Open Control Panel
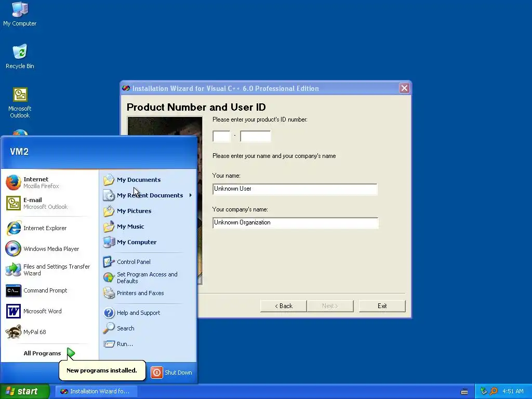Viewport: 532px width, 399px height. 148,262
